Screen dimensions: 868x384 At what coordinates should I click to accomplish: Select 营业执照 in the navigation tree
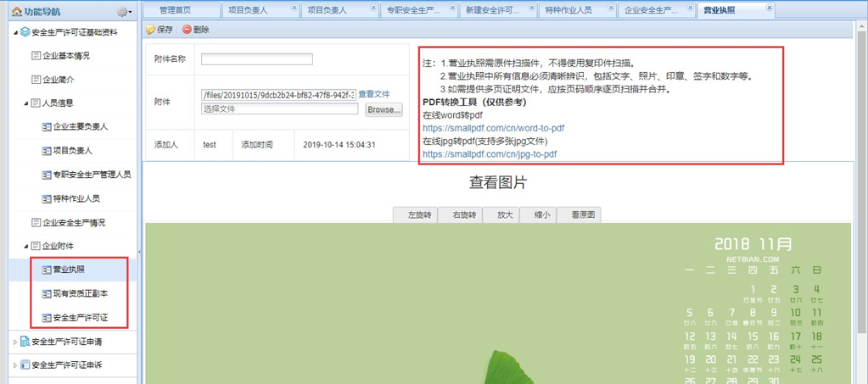[69, 270]
